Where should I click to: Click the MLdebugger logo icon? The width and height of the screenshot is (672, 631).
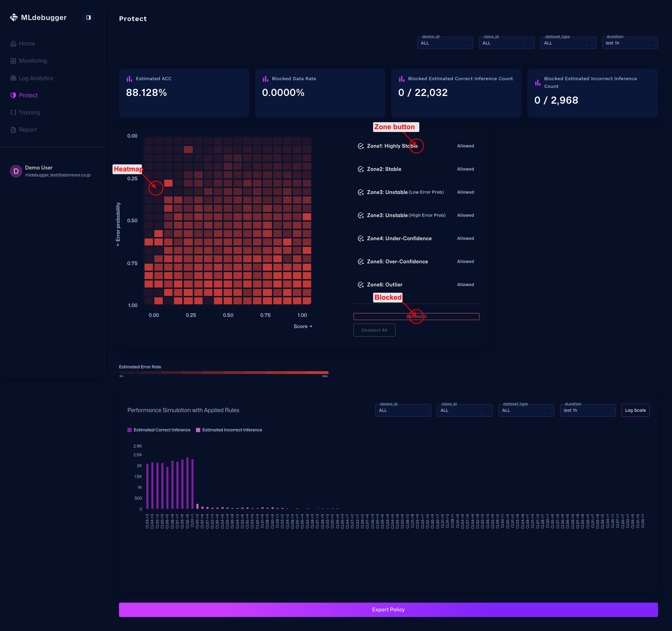pos(14,18)
